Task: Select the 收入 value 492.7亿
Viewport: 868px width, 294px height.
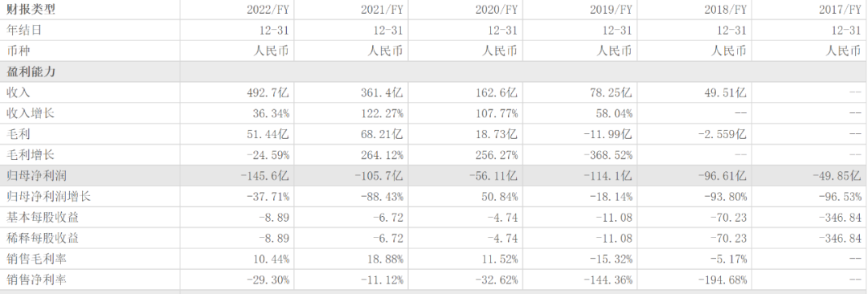Action: (x=268, y=92)
